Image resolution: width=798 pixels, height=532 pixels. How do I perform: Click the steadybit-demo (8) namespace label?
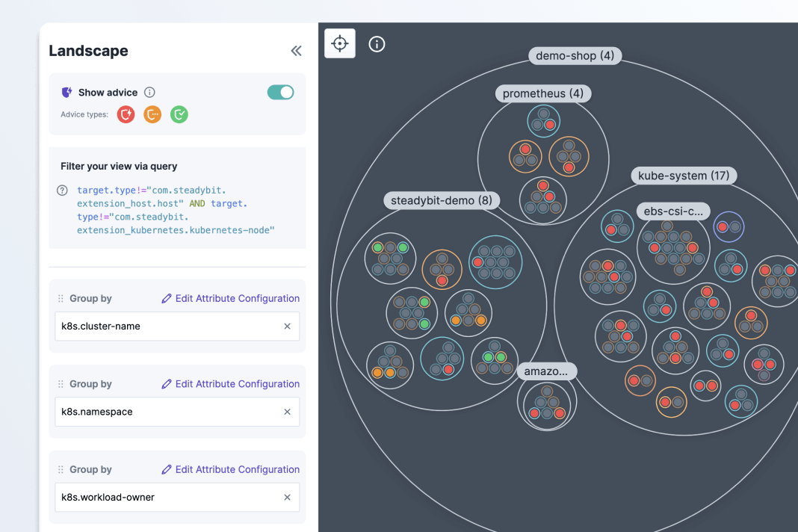(442, 200)
